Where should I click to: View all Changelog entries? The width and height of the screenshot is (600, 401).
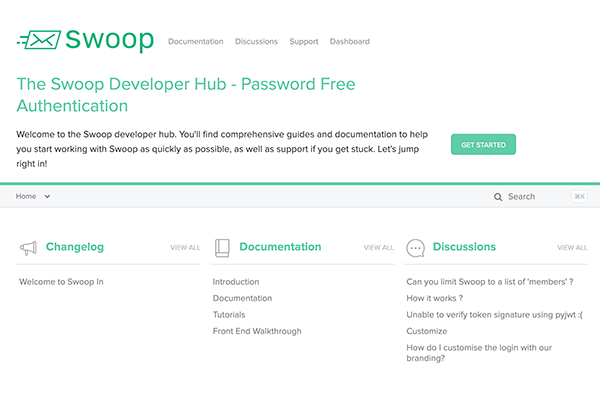pyautogui.click(x=185, y=248)
